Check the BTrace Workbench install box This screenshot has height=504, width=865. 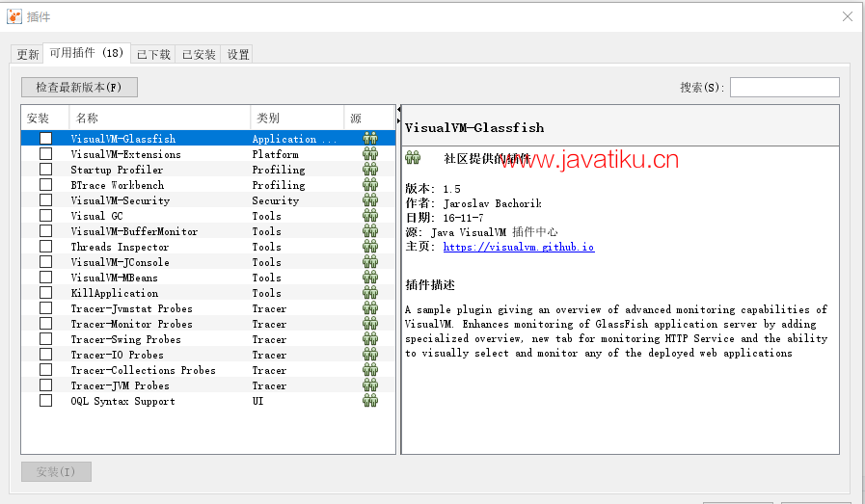(x=45, y=185)
